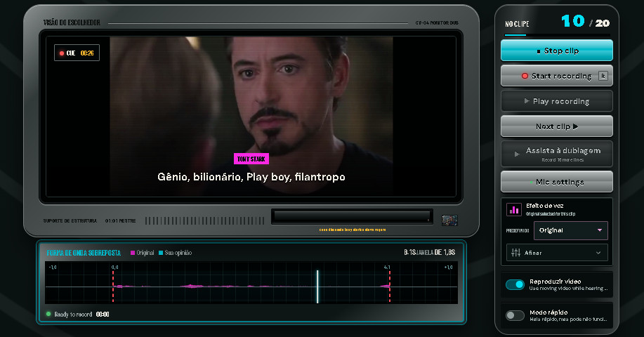644x337 pixels.
Task: Click the cyan Sua opinião legend swatch
Action: [x=161, y=253]
